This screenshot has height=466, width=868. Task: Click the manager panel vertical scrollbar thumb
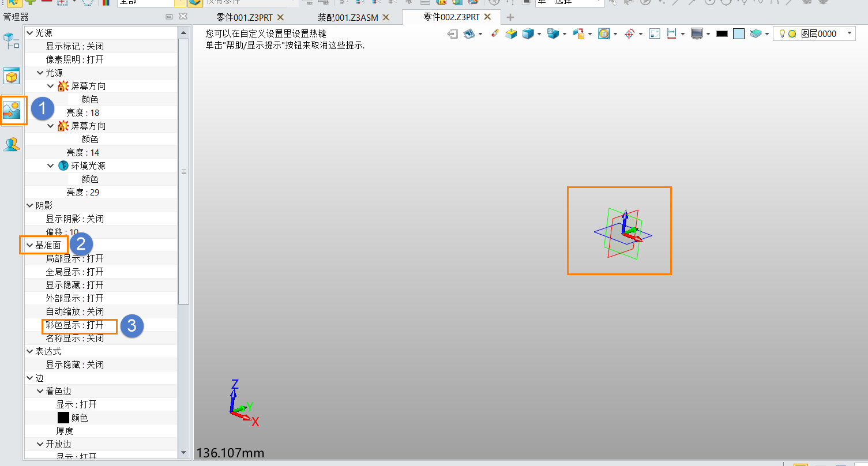pyautogui.click(x=184, y=171)
